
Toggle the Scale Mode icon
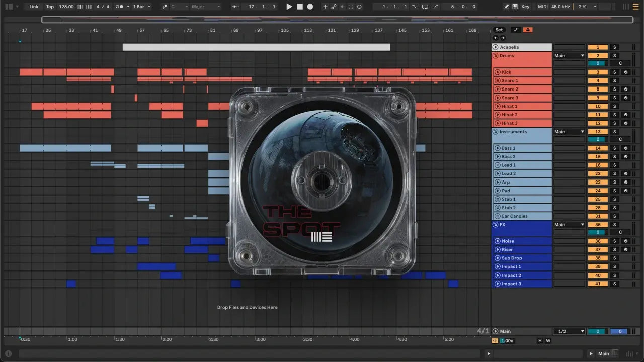tap(165, 7)
